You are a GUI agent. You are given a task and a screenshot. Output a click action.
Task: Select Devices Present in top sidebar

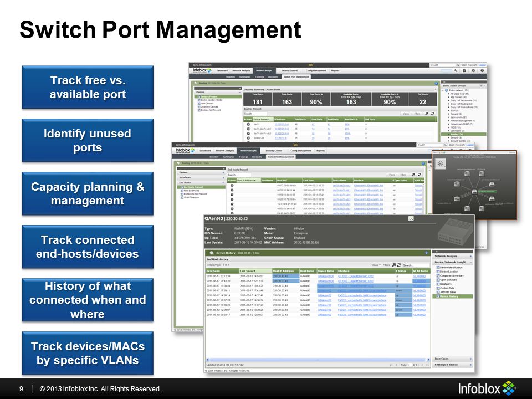tap(217, 96)
